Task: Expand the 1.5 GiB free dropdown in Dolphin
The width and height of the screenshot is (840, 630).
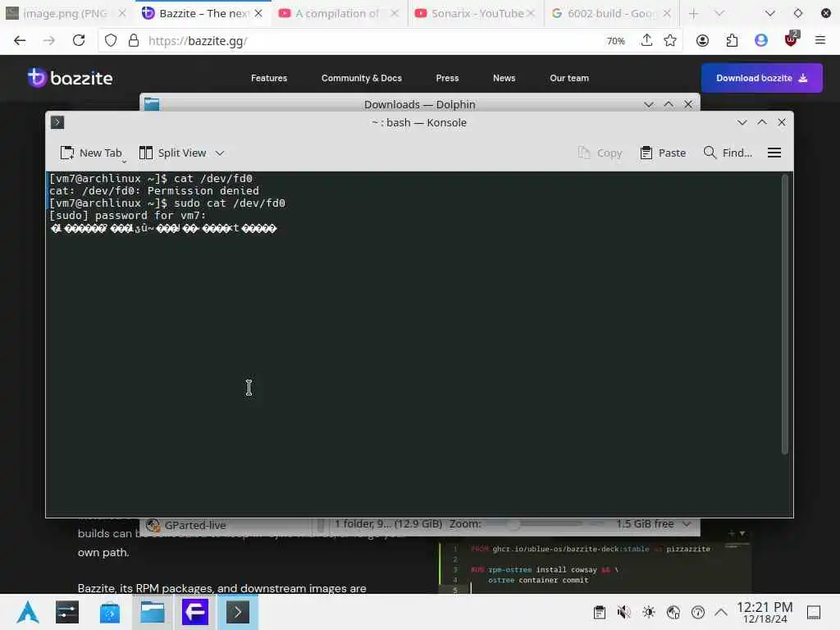Action: pyautogui.click(x=687, y=524)
